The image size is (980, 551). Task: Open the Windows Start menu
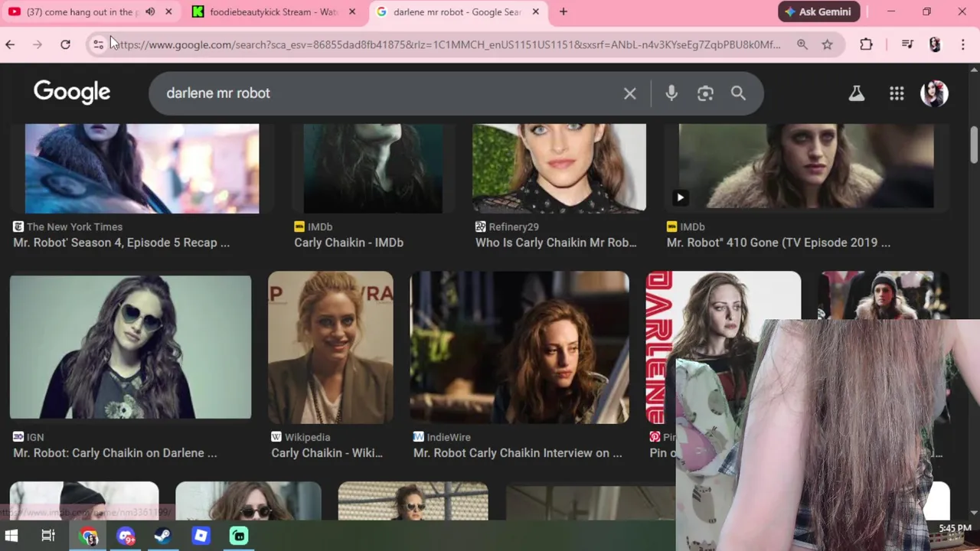point(11,536)
